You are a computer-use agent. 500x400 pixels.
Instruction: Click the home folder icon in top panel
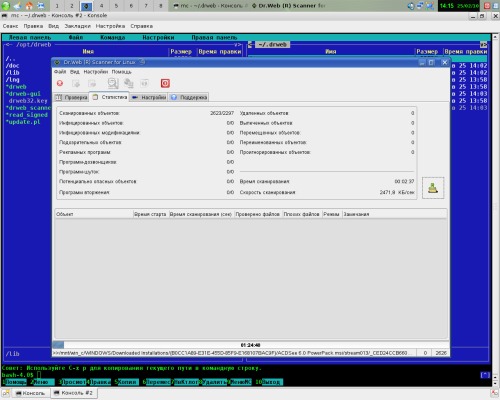29,5
